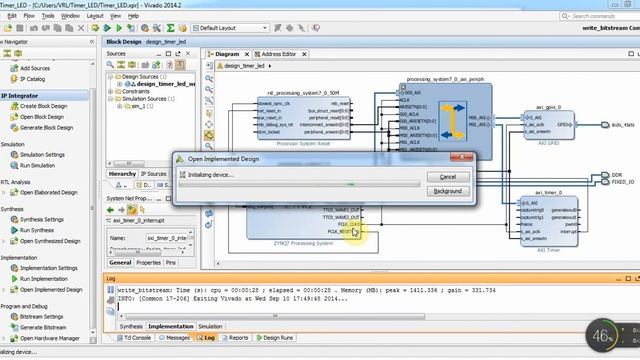This screenshot has width=640, height=360.
Task: Click Run Implementation in Flow Navigator
Action: (44, 279)
